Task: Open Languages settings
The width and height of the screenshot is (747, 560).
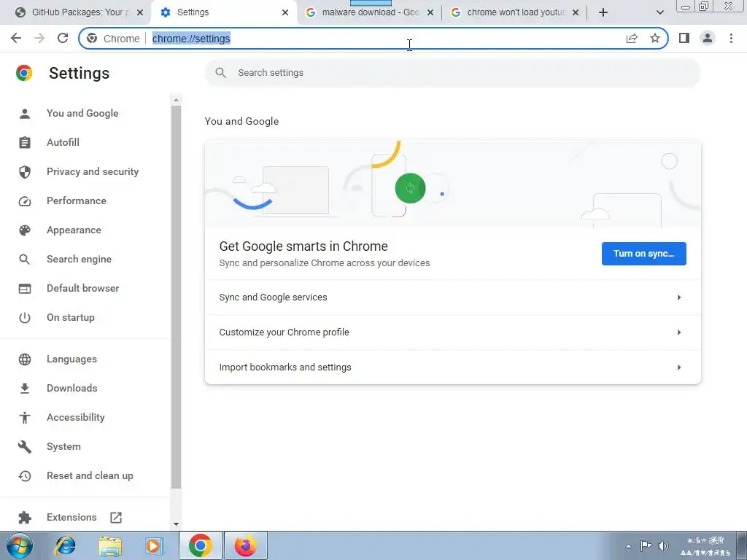Action: point(71,359)
